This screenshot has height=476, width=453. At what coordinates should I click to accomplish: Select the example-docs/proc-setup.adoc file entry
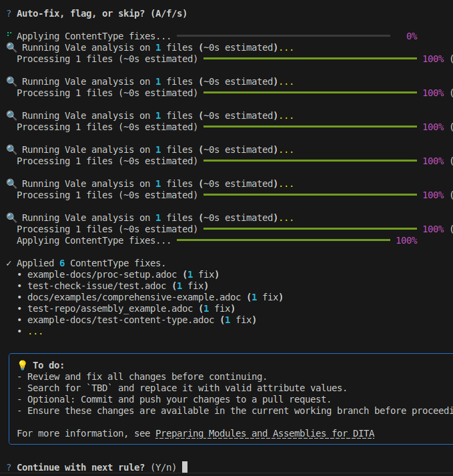[123, 275]
